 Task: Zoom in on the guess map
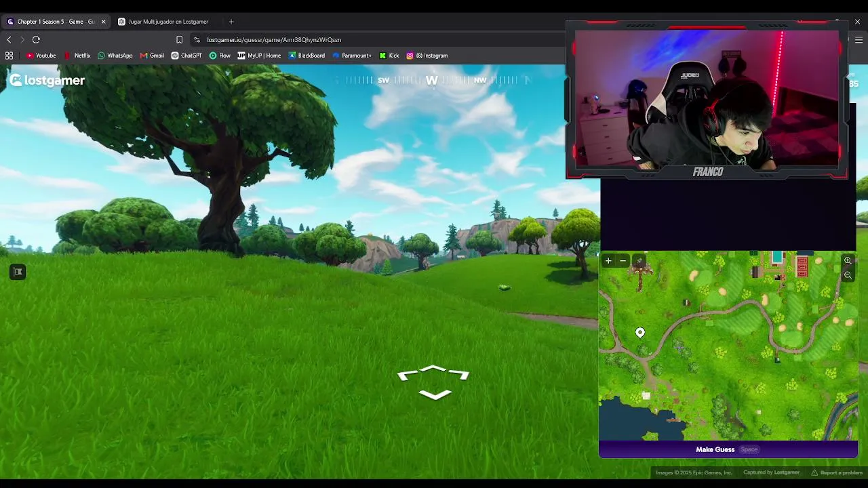pyautogui.click(x=848, y=261)
